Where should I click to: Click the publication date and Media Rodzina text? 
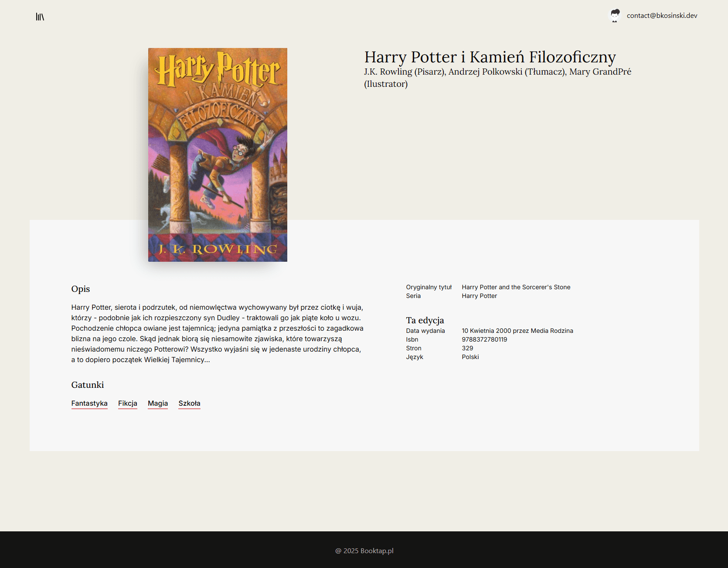click(x=517, y=331)
